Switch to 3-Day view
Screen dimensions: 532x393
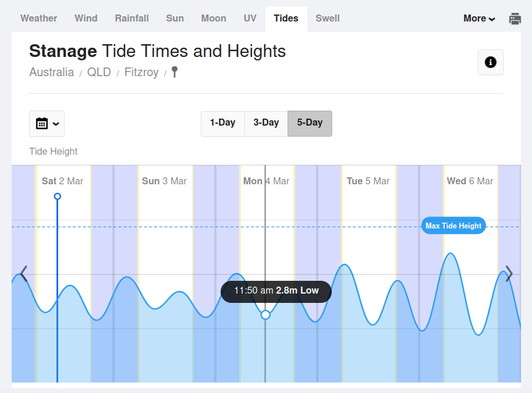[266, 123]
